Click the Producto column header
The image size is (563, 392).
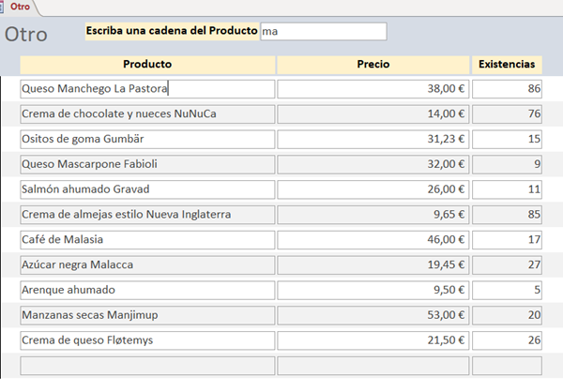tap(146, 65)
